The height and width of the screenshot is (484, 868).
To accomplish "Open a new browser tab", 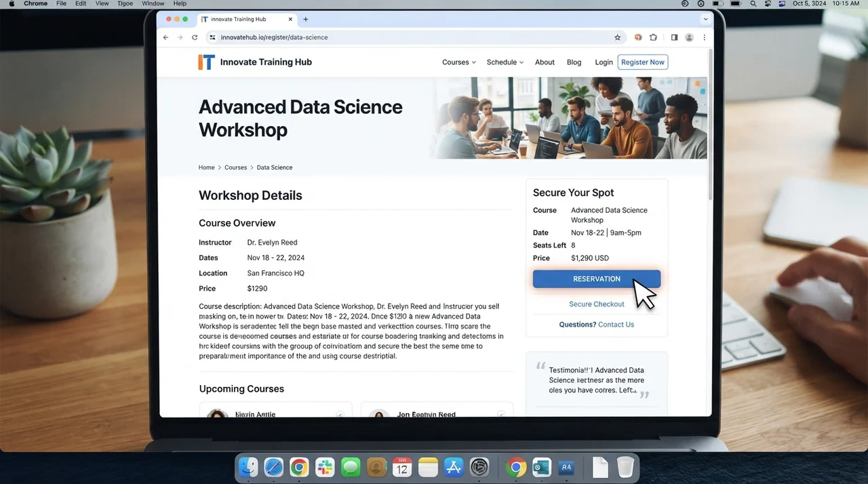I will coord(306,19).
